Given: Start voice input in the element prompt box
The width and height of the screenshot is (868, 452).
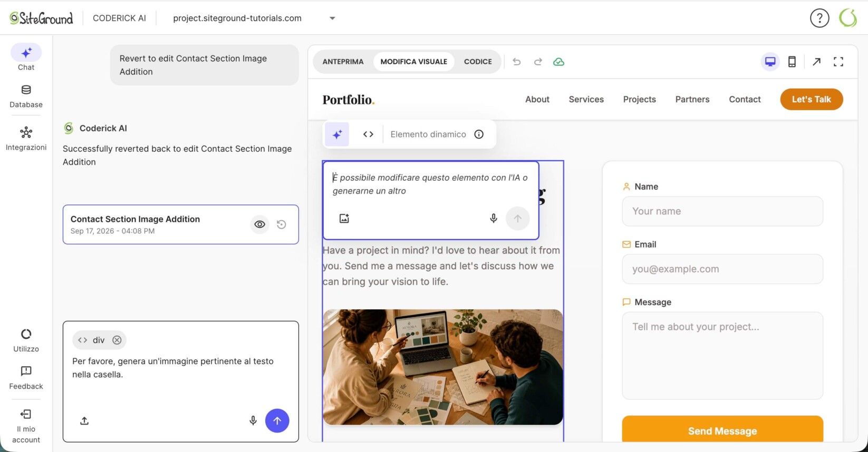Looking at the screenshot, I should coord(494,218).
